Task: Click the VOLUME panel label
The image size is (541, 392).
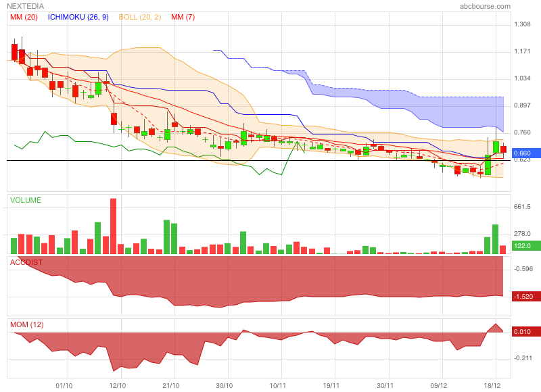Action: 26,200
